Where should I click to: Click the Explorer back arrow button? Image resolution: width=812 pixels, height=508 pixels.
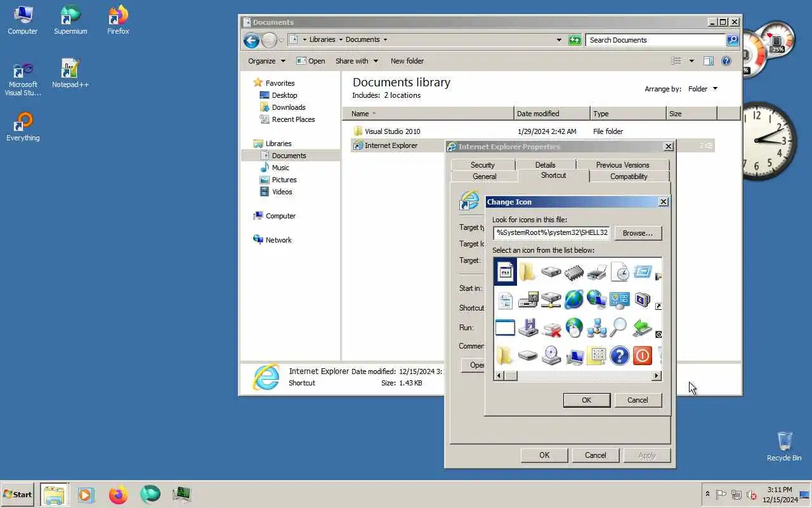click(x=251, y=40)
